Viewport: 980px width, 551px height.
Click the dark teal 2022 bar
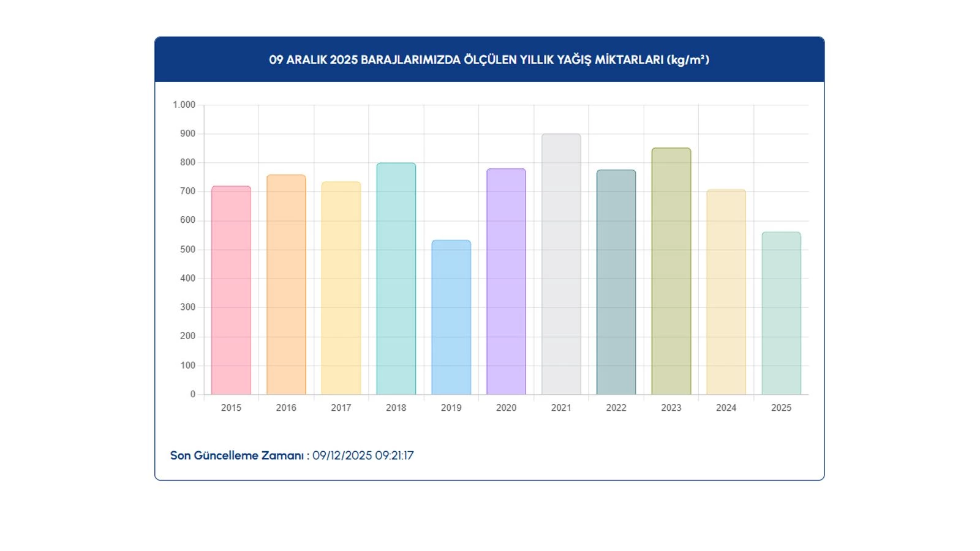point(616,282)
